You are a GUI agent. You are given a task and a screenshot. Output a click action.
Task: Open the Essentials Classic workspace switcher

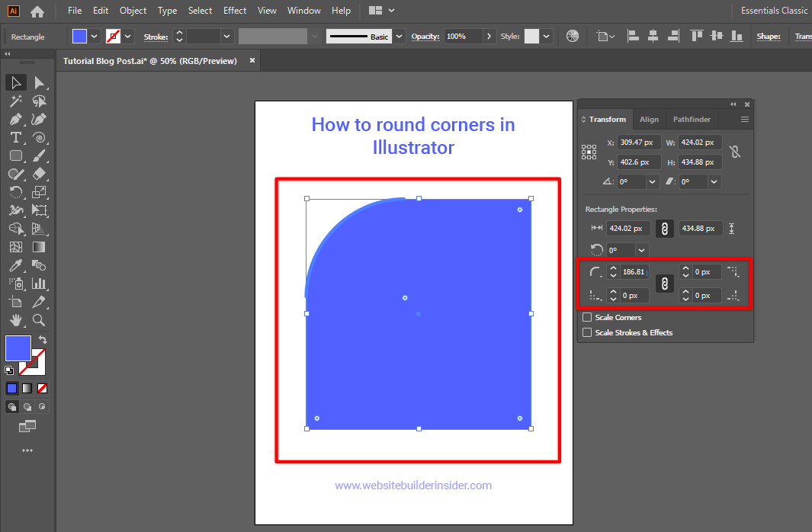tap(773, 11)
